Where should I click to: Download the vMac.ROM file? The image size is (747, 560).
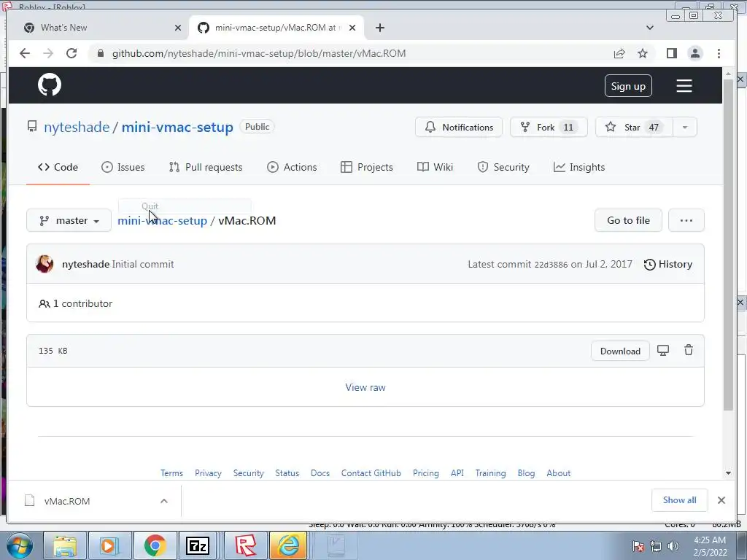coord(620,351)
